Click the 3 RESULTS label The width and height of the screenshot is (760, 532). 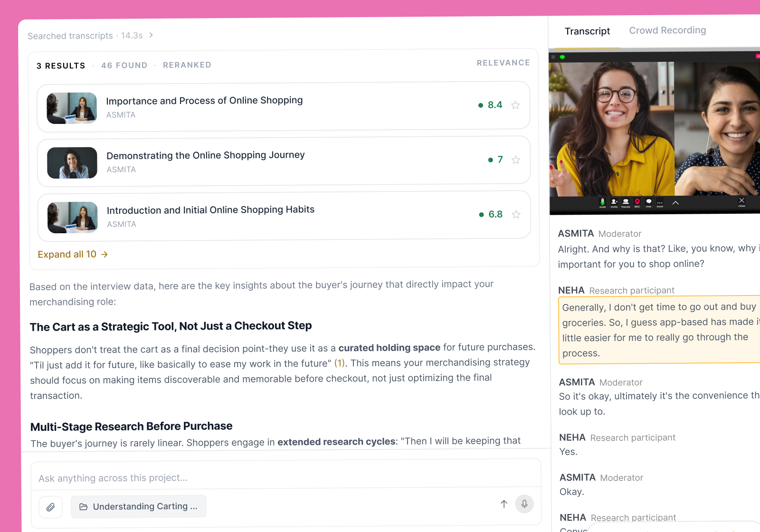61,66
